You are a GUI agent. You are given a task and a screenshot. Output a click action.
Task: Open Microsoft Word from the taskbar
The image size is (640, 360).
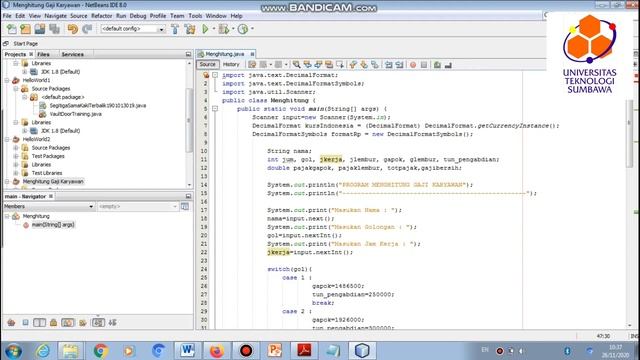click(187, 351)
